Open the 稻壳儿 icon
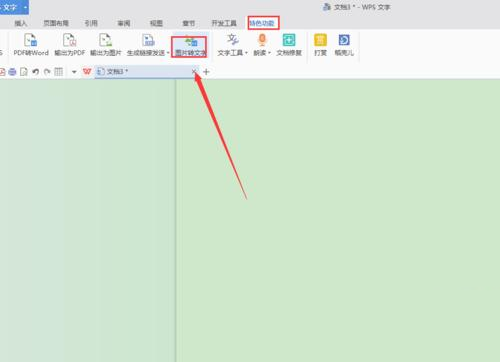This screenshot has height=362, width=500. coord(344,40)
